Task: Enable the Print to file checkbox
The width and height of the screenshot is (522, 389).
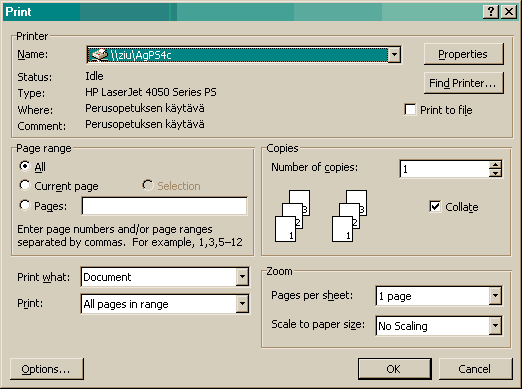Action: (410, 110)
